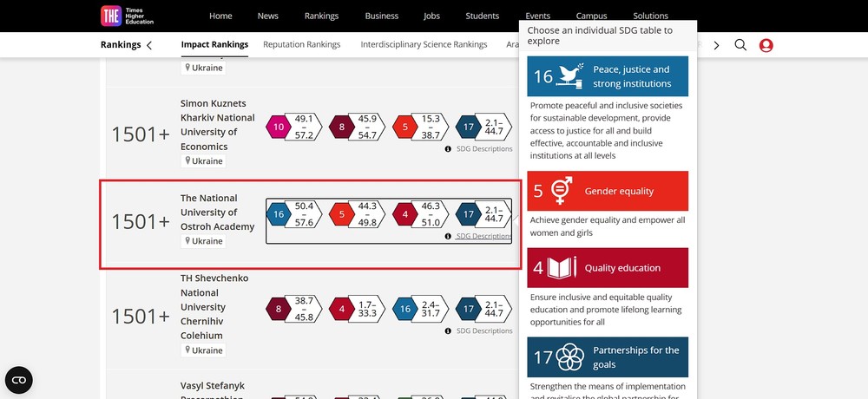Open the Students menu
This screenshot has width=868, height=399.
coord(482,16)
